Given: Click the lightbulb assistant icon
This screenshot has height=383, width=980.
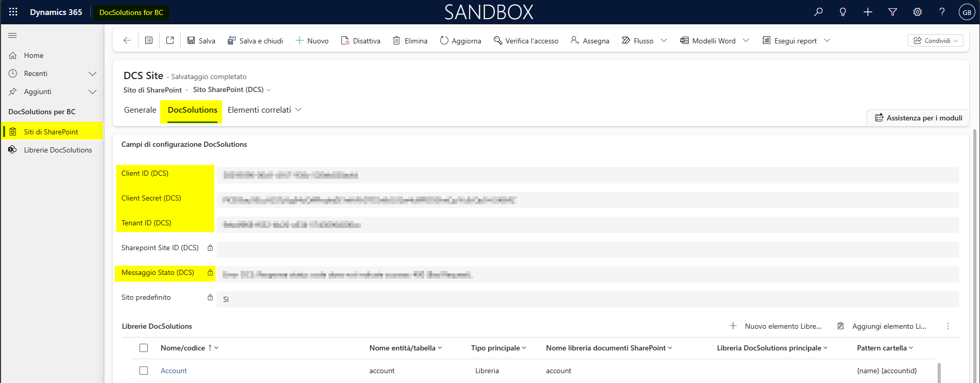Looking at the screenshot, I should [x=843, y=12].
